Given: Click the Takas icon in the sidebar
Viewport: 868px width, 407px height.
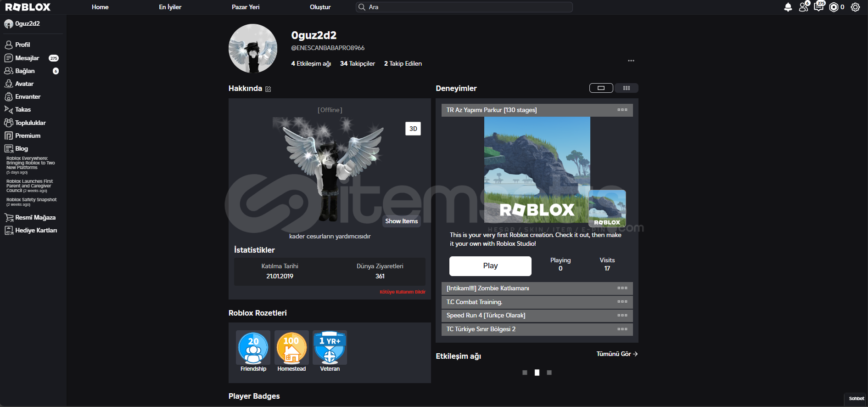Looking at the screenshot, I should click(8, 109).
